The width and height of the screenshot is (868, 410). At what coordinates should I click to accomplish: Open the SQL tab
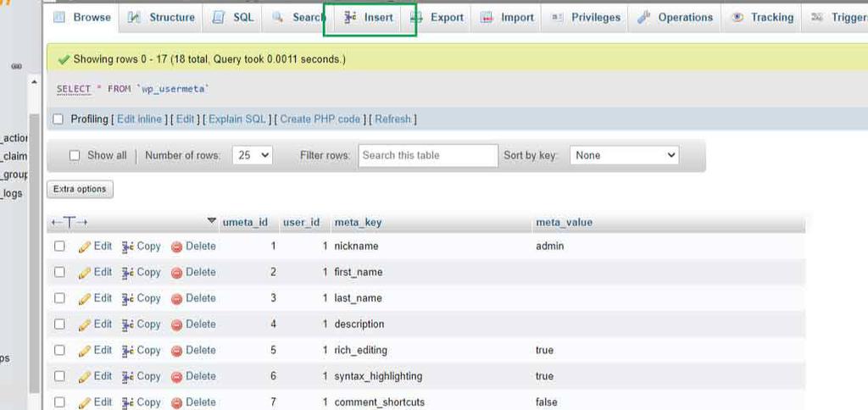click(233, 18)
